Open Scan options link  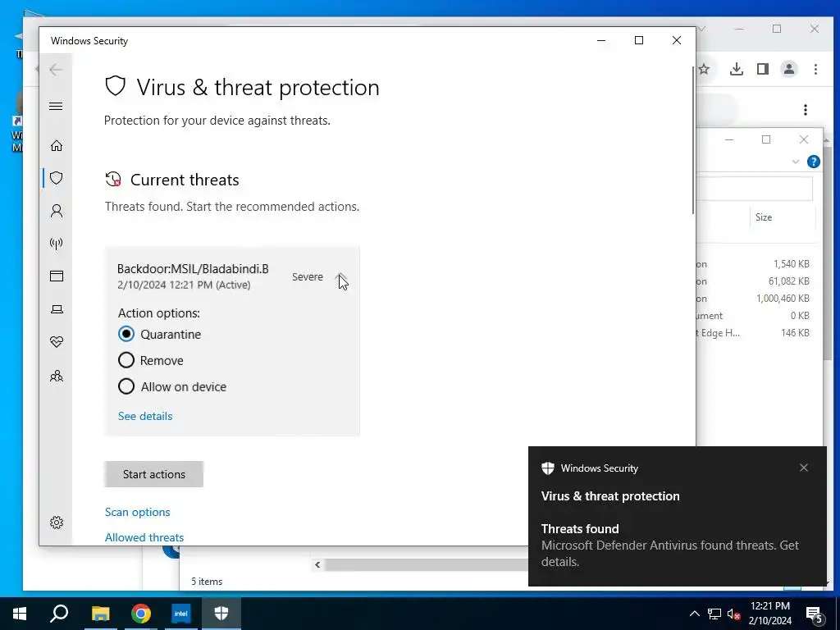(137, 512)
